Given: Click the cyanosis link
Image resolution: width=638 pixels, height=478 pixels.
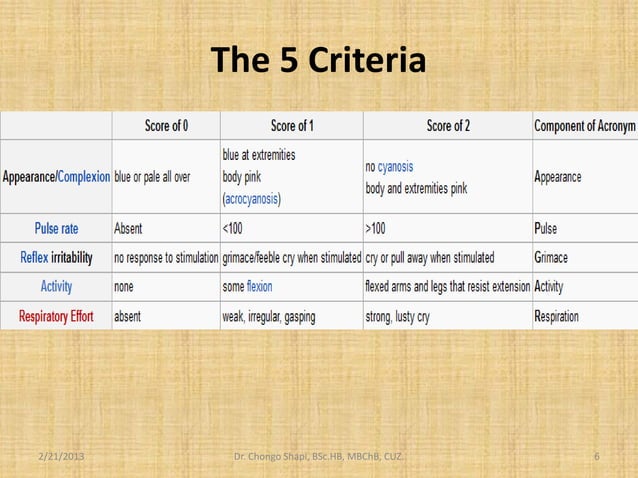Looking at the screenshot, I should click(x=395, y=167).
